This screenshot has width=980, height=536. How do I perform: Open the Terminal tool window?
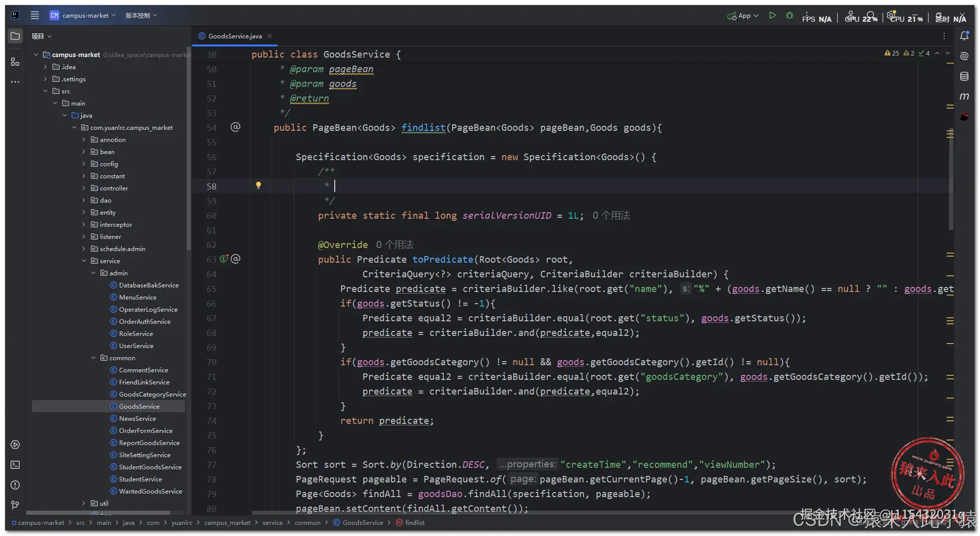coord(15,465)
